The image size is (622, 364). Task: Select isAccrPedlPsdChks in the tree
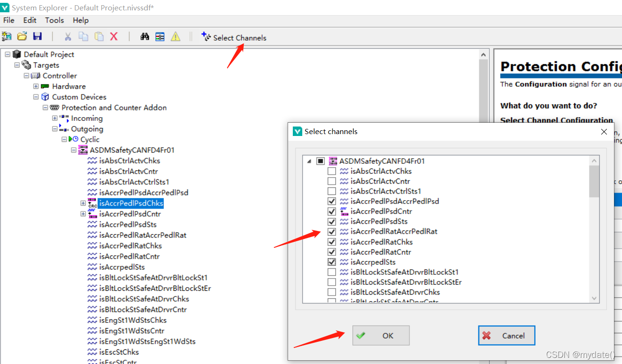pos(131,203)
